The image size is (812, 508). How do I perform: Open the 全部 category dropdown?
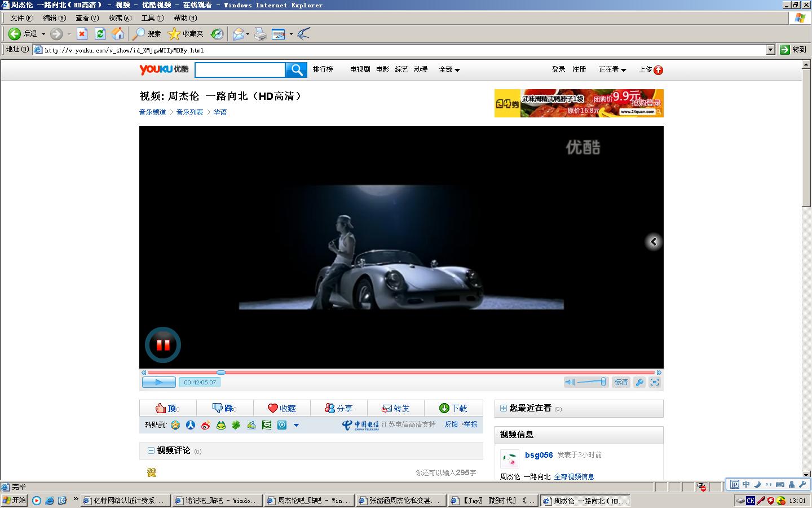tap(449, 70)
